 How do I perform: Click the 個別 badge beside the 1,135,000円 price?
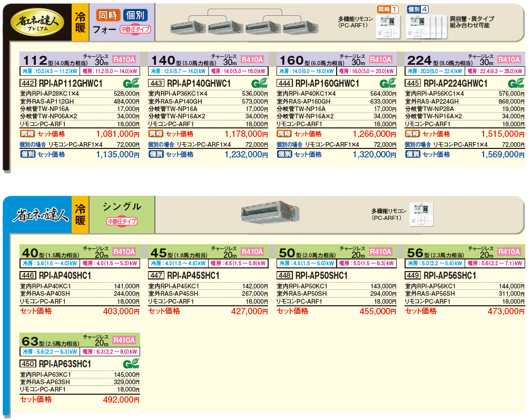tap(27, 154)
